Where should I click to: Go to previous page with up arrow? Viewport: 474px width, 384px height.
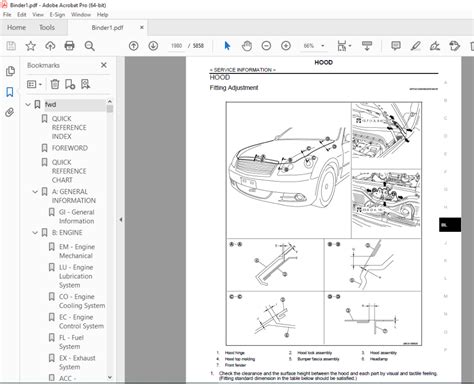(134, 46)
